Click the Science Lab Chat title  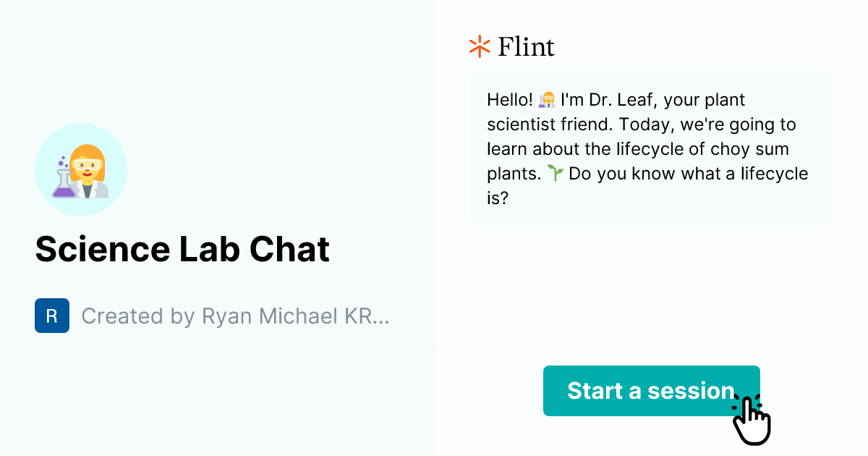pyautogui.click(x=182, y=249)
